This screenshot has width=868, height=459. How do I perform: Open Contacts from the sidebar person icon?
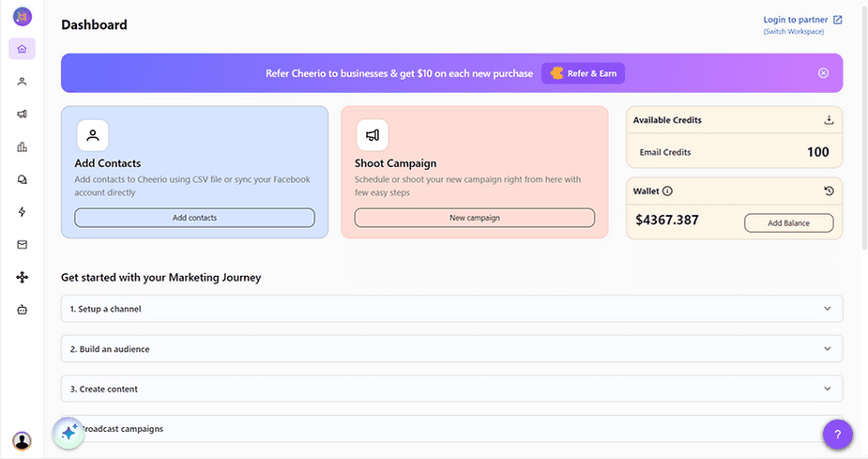pyautogui.click(x=23, y=82)
